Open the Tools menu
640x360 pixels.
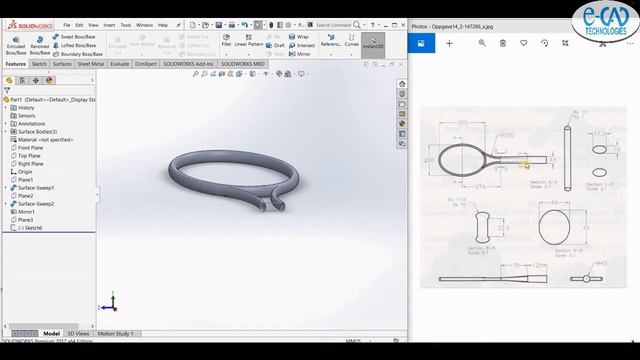tap(126, 25)
